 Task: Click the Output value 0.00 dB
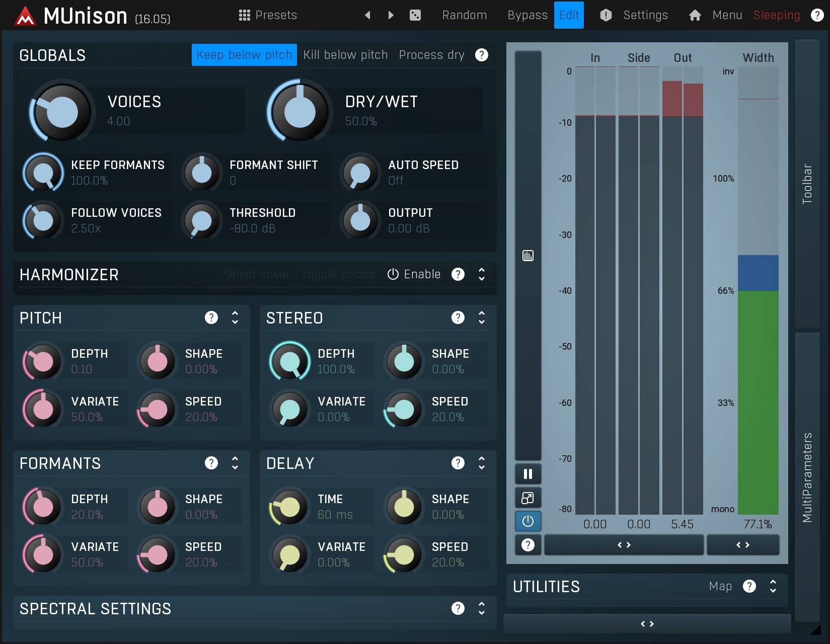(409, 228)
